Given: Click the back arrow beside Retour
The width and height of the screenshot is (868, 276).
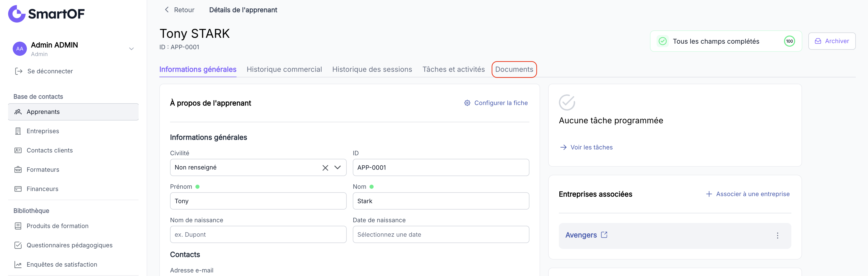Looking at the screenshot, I should click(167, 10).
